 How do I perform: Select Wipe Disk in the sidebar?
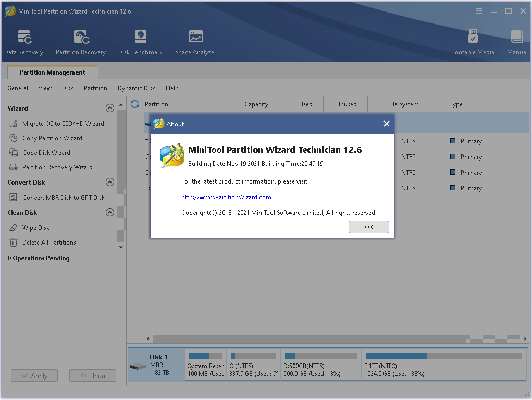pyautogui.click(x=35, y=228)
